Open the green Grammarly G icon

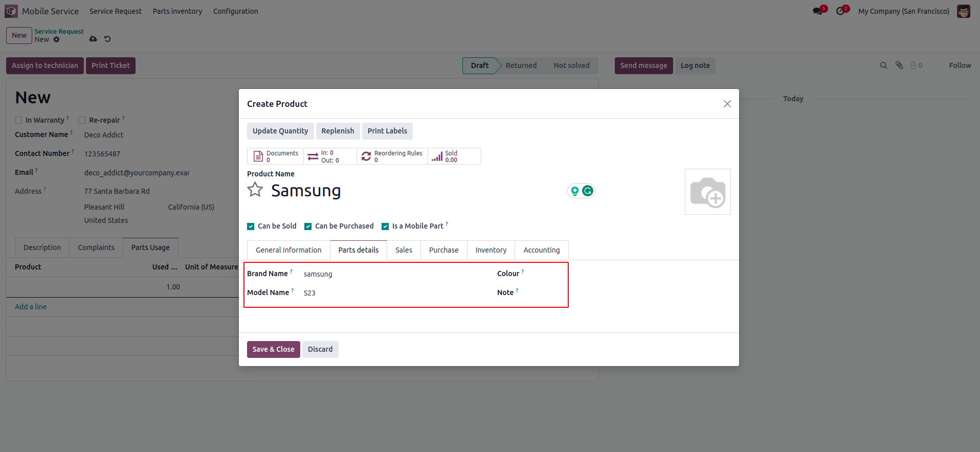point(588,191)
